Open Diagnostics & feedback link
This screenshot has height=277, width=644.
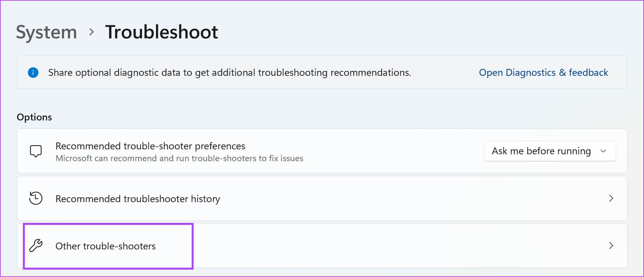click(543, 73)
